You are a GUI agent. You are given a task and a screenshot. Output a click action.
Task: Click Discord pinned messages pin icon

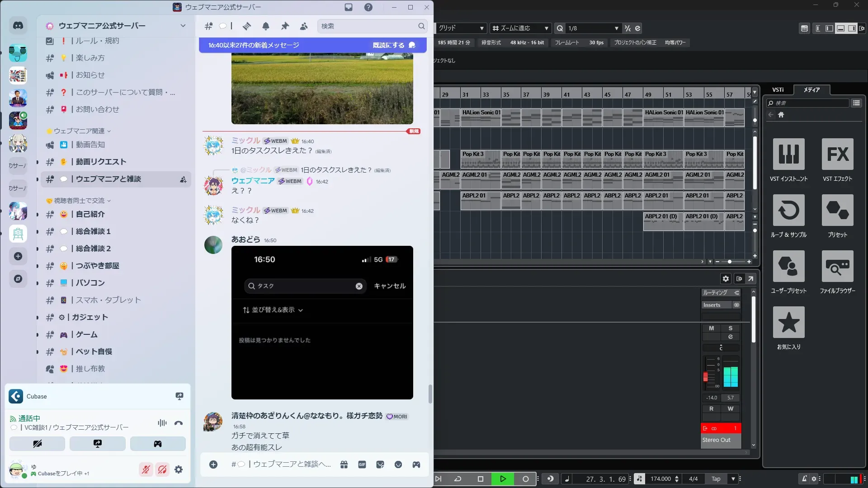(285, 26)
